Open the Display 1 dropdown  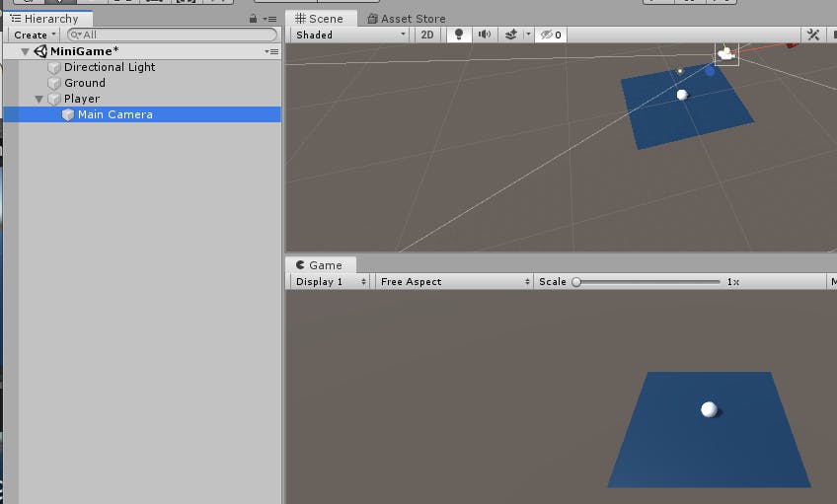[x=331, y=282]
